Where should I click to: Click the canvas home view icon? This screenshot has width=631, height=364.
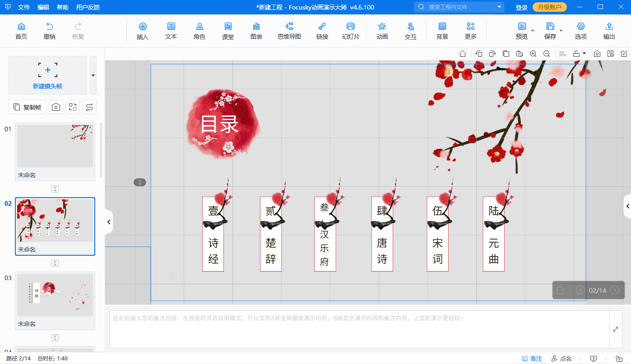(x=463, y=54)
